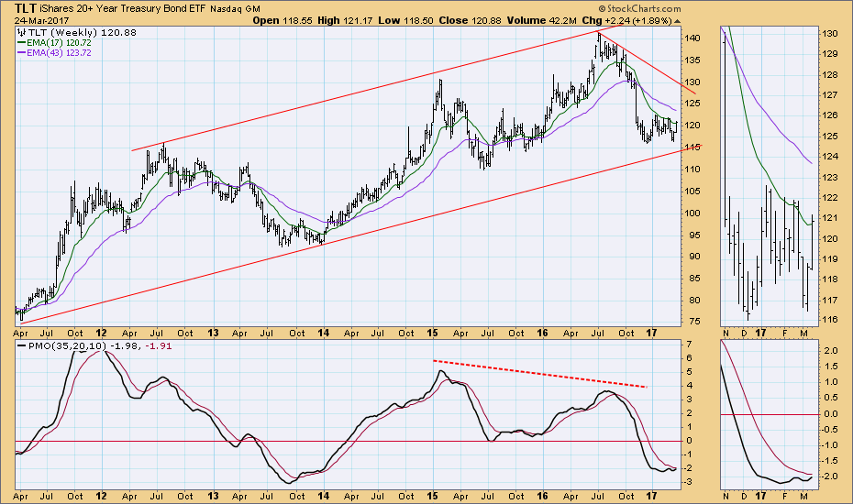Select the purple EMA(43) legend line marker
The height and width of the screenshot is (504, 853).
[x=22, y=53]
